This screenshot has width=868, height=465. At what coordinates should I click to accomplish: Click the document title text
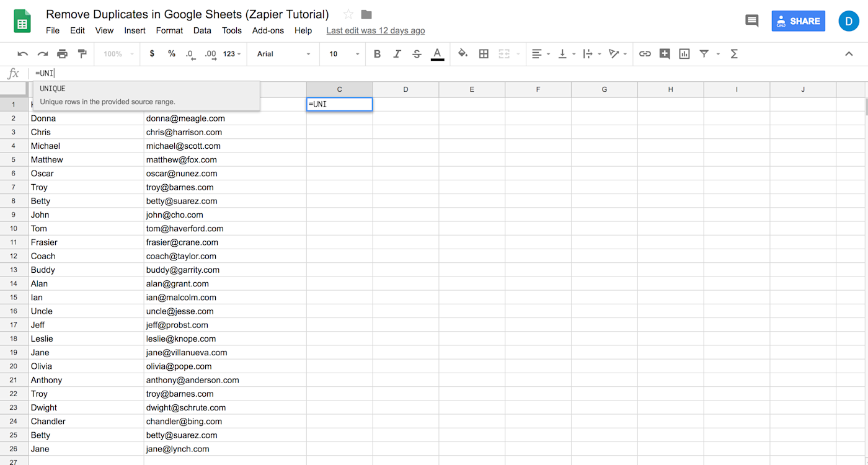coord(187,14)
